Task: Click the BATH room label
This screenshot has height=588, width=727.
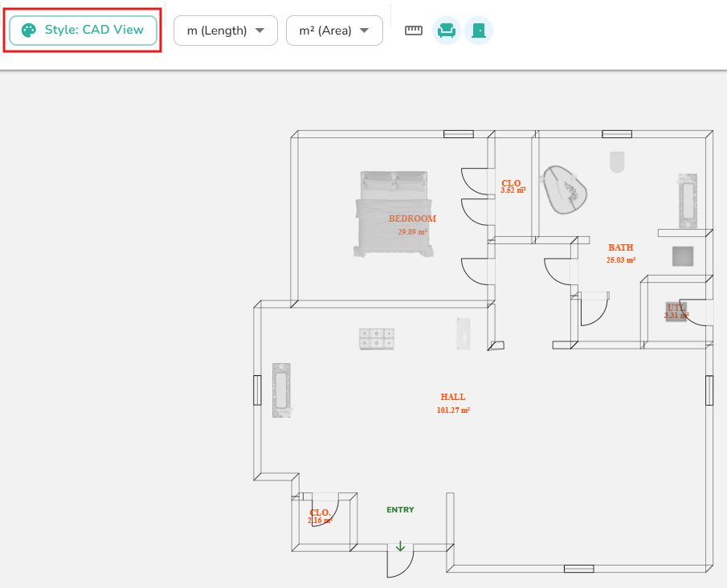Action: (x=620, y=248)
